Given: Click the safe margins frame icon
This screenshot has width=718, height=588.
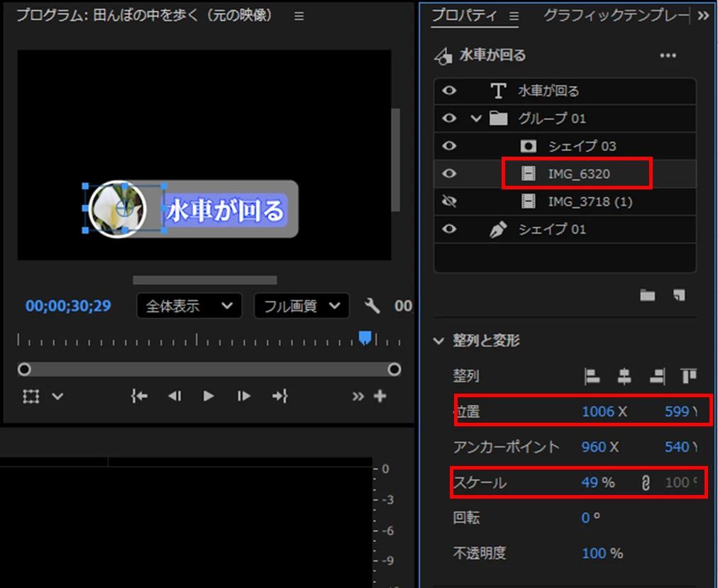Looking at the screenshot, I should point(31,396).
